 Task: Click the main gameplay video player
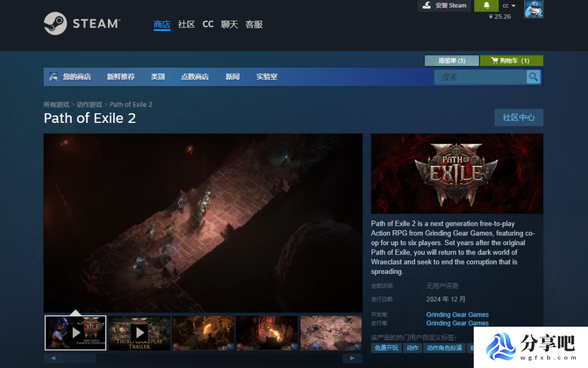[203, 223]
